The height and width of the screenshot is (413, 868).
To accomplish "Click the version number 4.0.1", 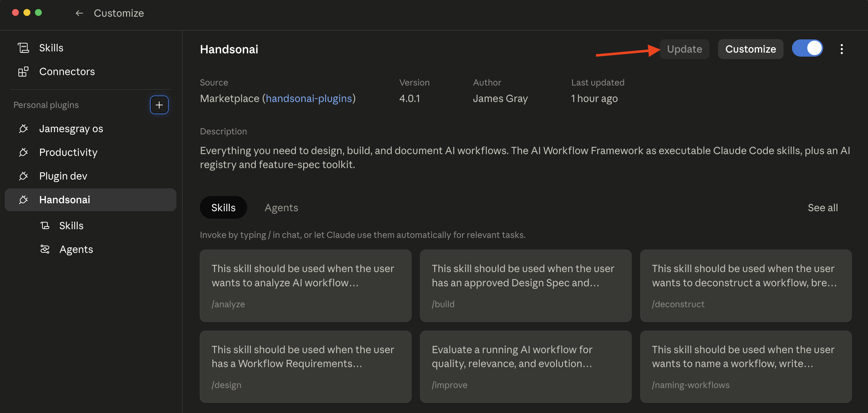I will pyautogui.click(x=409, y=99).
